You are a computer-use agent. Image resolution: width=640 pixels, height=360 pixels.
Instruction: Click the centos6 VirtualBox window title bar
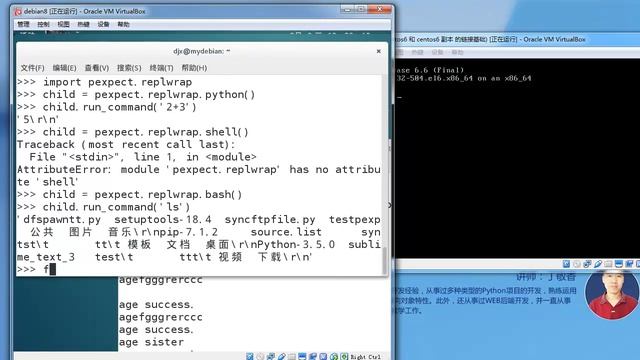pyautogui.click(x=517, y=39)
